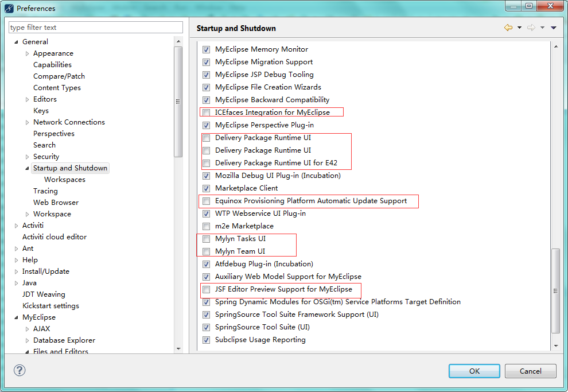This screenshot has width=568, height=392.
Task: Collapse the MyEclipse tree node
Action: click(16, 317)
